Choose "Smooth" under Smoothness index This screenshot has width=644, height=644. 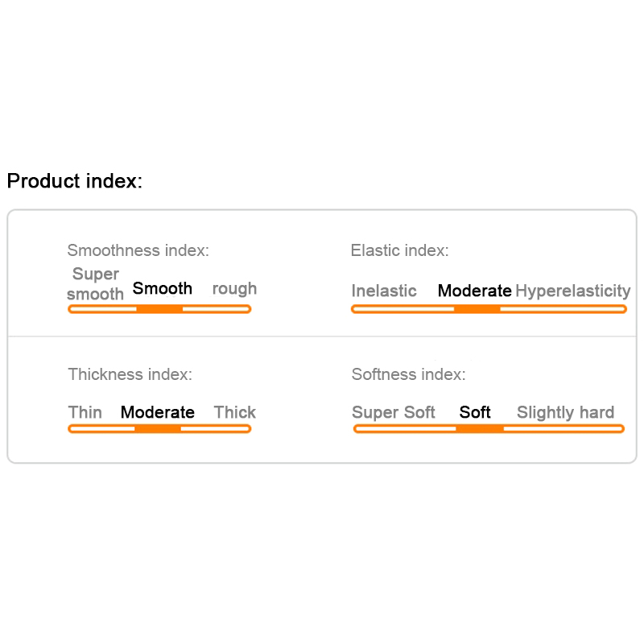point(163,288)
